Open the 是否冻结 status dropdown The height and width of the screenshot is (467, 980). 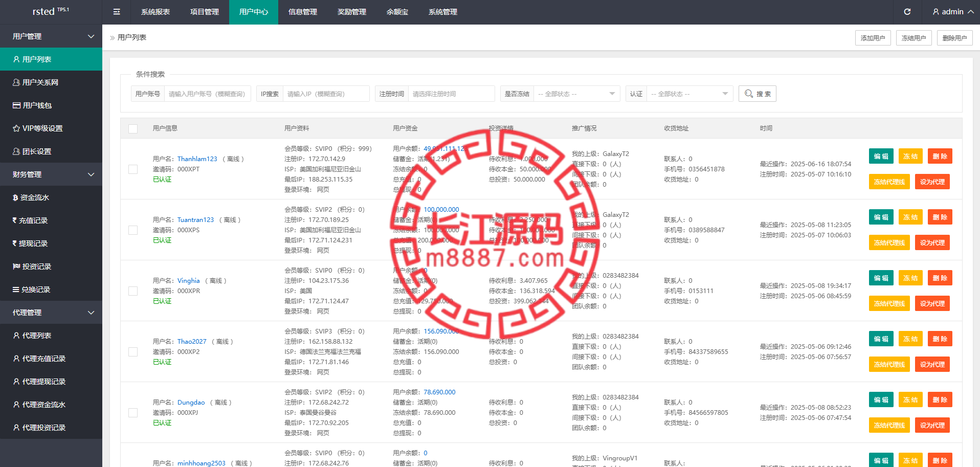click(576, 94)
